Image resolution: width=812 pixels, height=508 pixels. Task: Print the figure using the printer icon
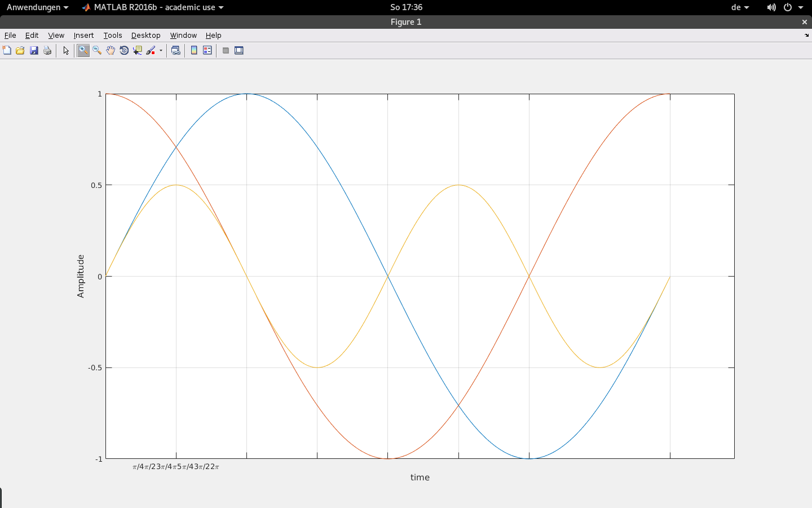tap(47, 50)
